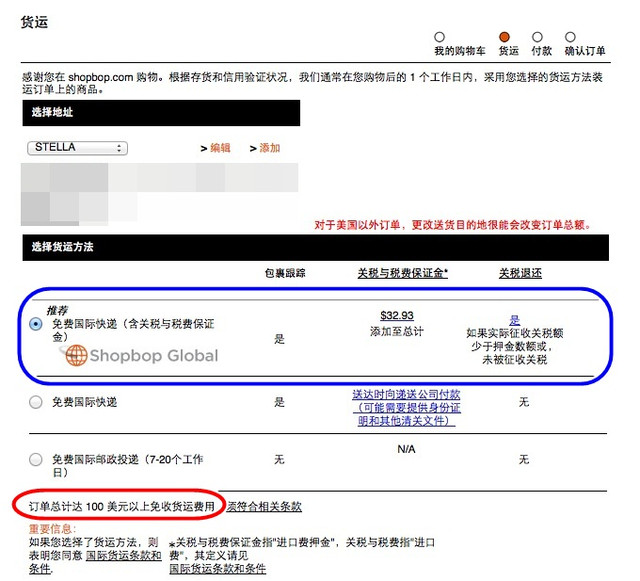
Task: Open the 关税退还 column header link
Action: (520, 273)
